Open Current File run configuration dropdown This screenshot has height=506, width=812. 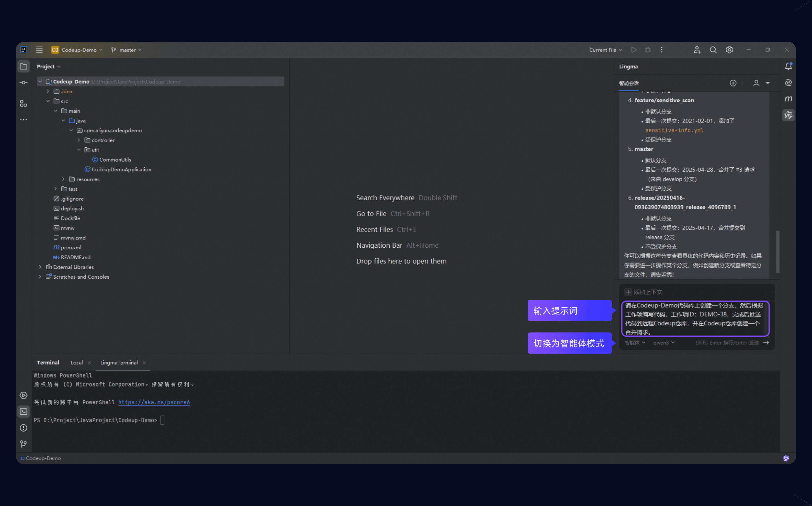(605, 50)
